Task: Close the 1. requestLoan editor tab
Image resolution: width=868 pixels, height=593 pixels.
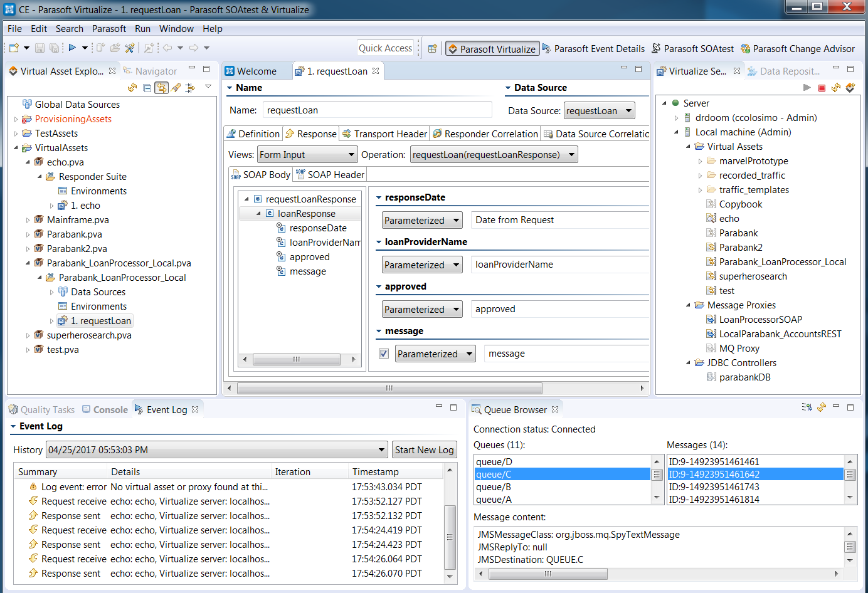Action: coord(376,71)
